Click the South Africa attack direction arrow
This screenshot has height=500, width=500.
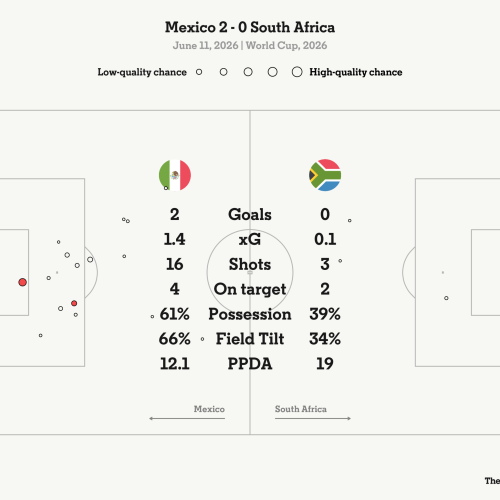coord(313,418)
